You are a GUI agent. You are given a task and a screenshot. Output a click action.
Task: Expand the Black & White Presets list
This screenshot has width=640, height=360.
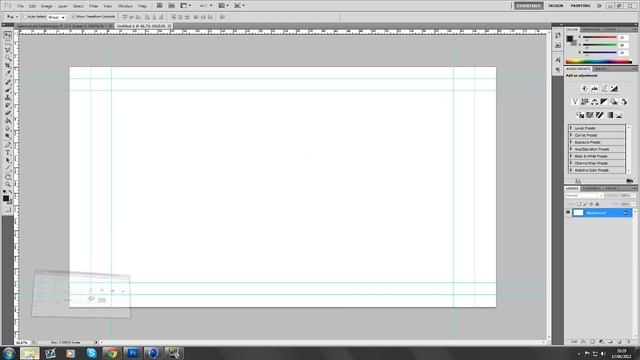(571, 156)
